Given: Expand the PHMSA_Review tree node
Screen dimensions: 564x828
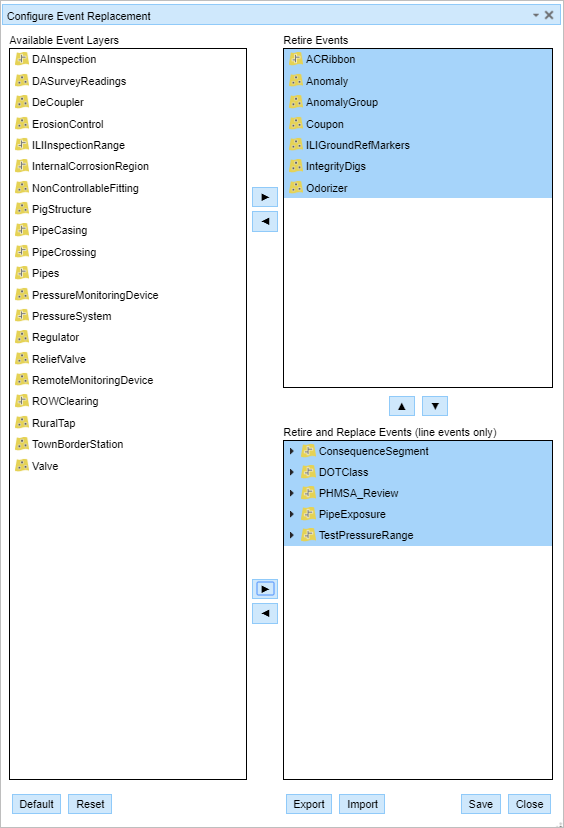Looking at the screenshot, I should (x=292, y=493).
